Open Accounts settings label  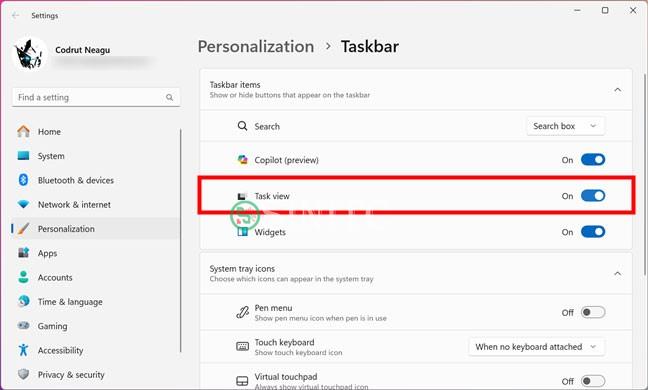point(55,278)
